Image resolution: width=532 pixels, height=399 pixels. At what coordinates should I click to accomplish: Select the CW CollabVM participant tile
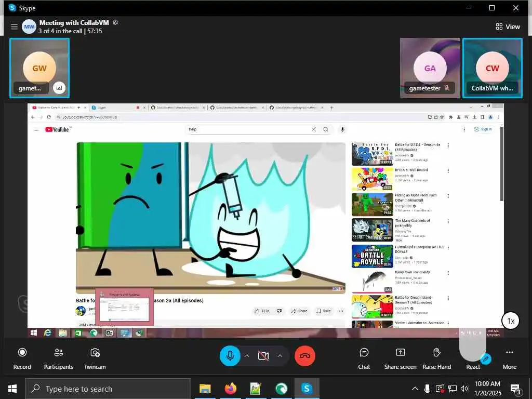click(493, 68)
